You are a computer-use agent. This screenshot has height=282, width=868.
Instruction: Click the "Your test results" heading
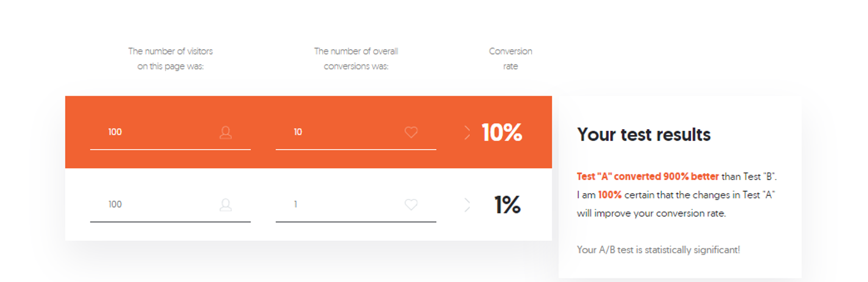[x=643, y=134]
